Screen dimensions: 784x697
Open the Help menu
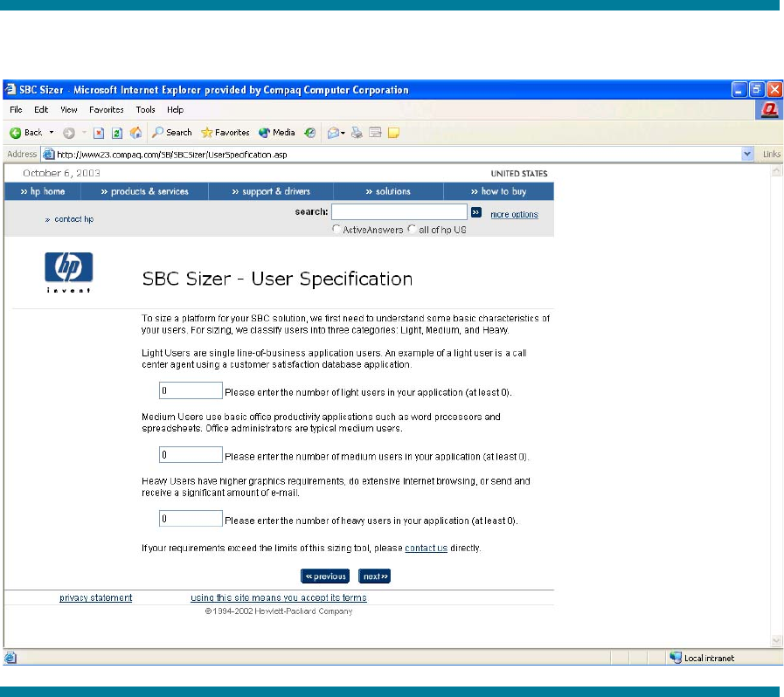coord(175,109)
